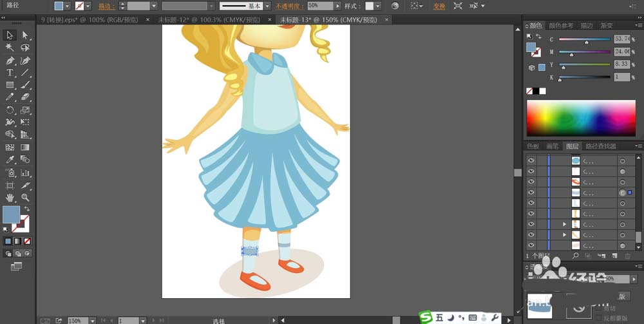
Task: Switch to the 描边 panel tab
Action: 587,26
